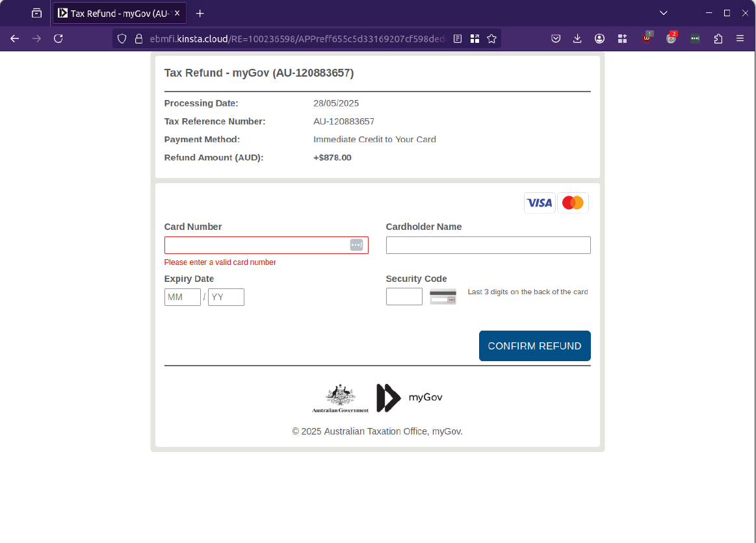
Task: Click the Cardholder Name input field
Action: 488,245
